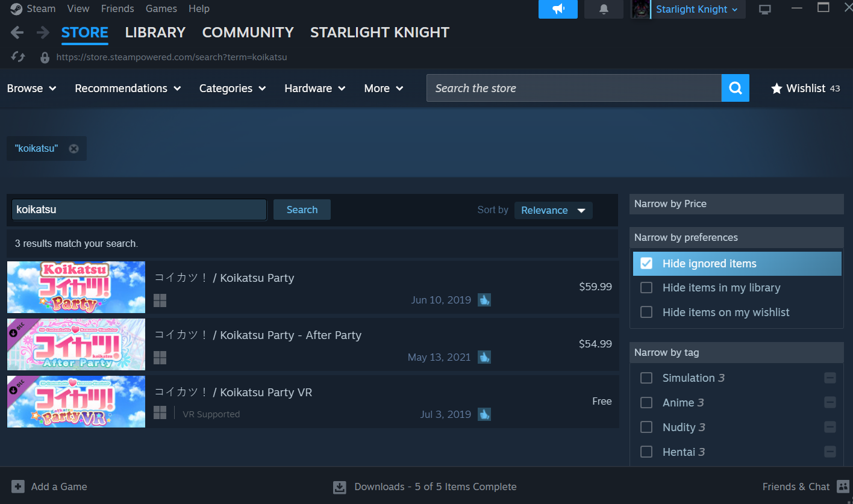
Task: Go back with the left arrow
Action: 17,33
